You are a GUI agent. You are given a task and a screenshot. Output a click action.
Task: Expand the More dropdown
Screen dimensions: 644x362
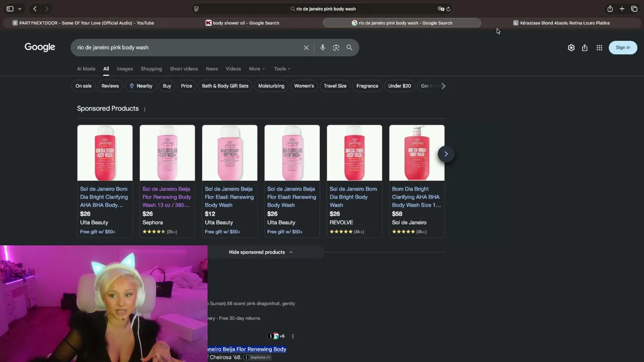(257, 69)
